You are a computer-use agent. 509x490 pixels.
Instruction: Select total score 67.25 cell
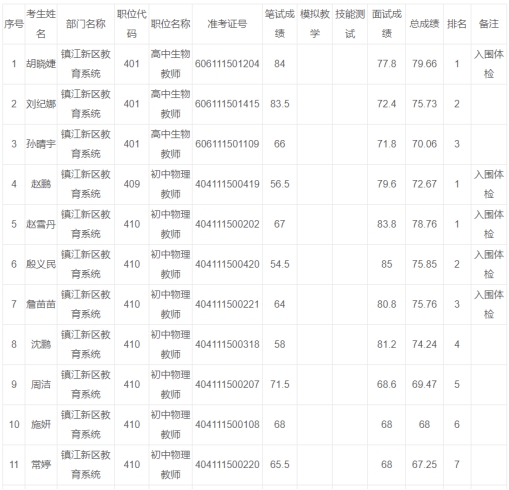tap(424, 464)
